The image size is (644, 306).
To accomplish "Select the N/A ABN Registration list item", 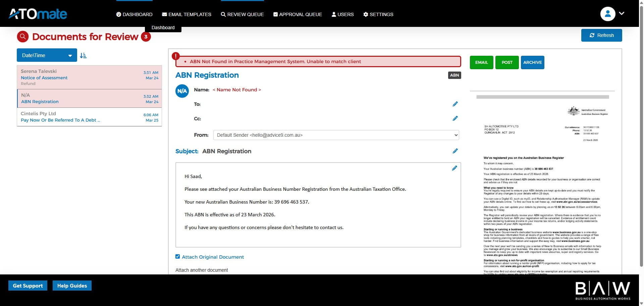I will pyautogui.click(x=89, y=98).
